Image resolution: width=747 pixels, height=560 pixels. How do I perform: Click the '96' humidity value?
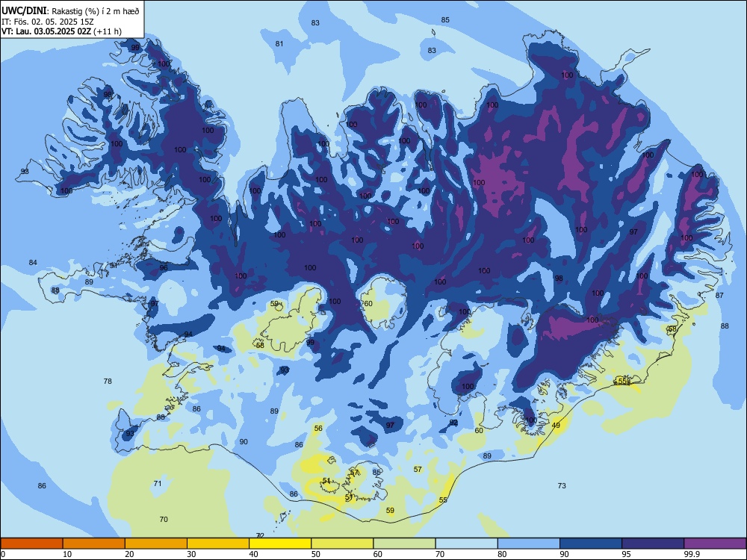(164, 267)
